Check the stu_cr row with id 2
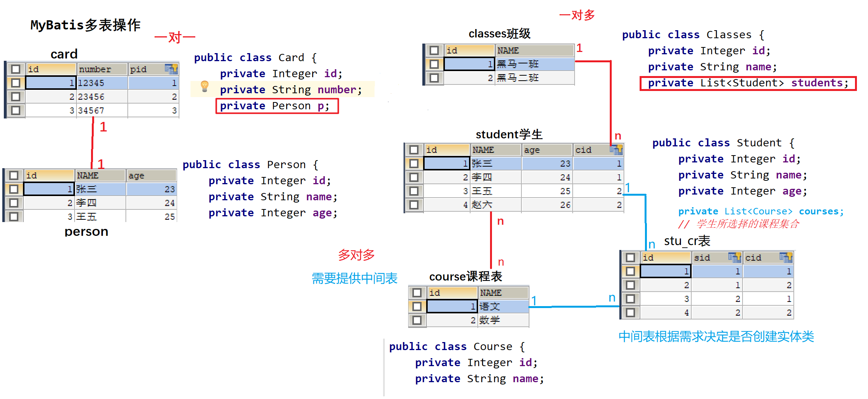 pyautogui.click(x=630, y=285)
